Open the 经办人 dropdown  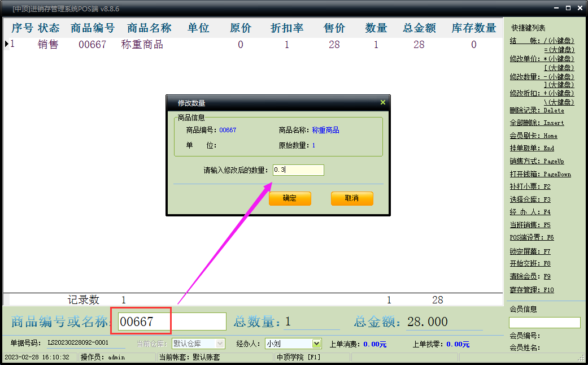pos(316,344)
